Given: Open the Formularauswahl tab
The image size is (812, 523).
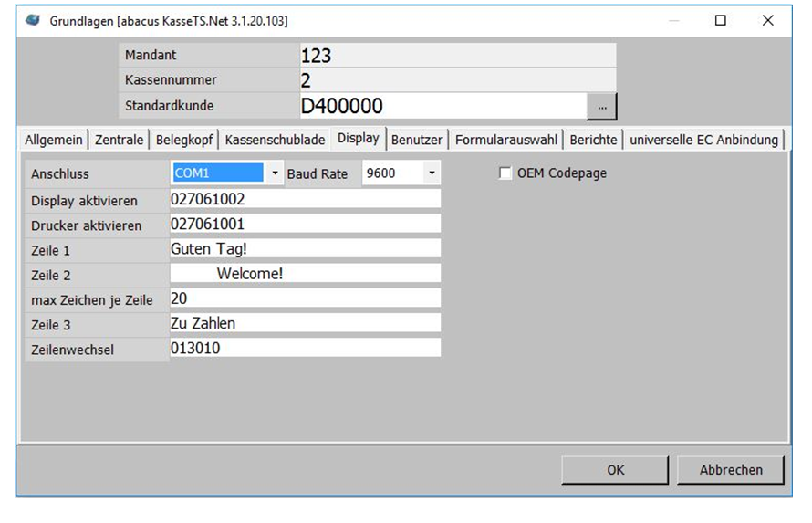Looking at the screenshot, I should click(505, 140).
